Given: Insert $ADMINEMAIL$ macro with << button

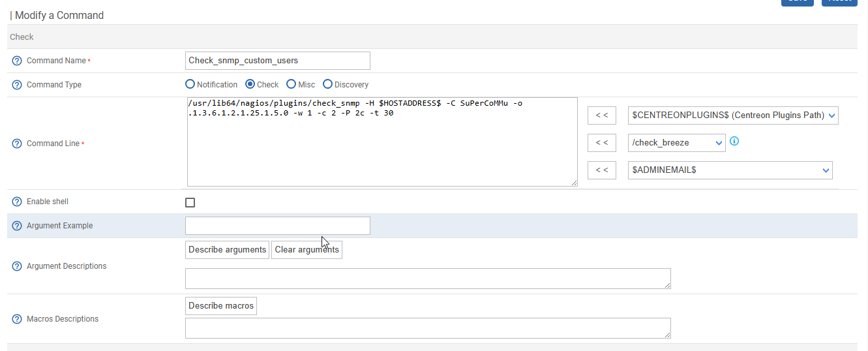Looking at the screenshot, I should tap(601, 170).
